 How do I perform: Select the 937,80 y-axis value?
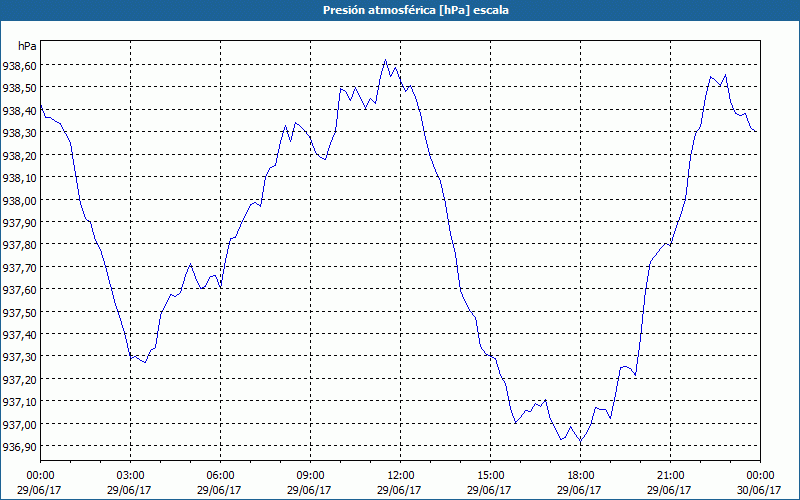(19, 245)
